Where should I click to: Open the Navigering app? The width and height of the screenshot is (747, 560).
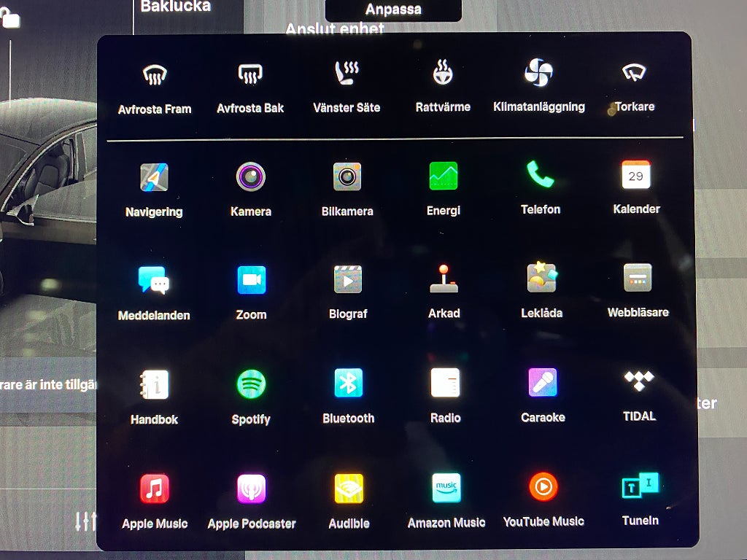154,177
